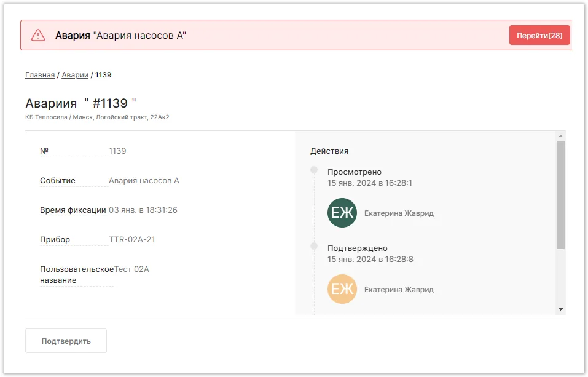Click the scroll-down arrow in the Действия panel
Screen dimensions: 588x377
(560, 309)
